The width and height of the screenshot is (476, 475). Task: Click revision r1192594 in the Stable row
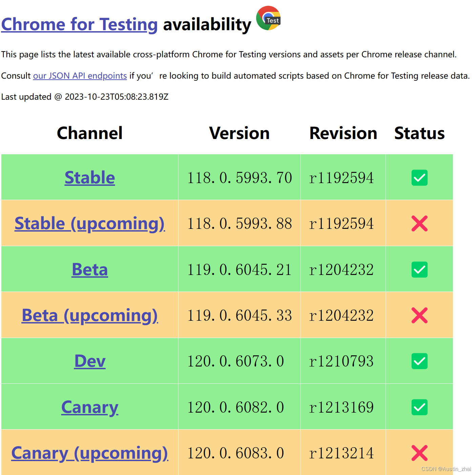342,178
